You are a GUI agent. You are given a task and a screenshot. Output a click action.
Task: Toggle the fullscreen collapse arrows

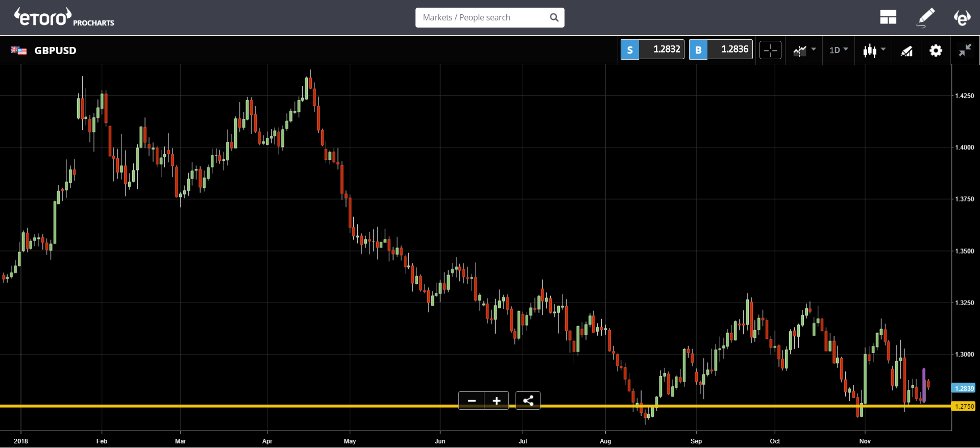click(x=965, y=50)
